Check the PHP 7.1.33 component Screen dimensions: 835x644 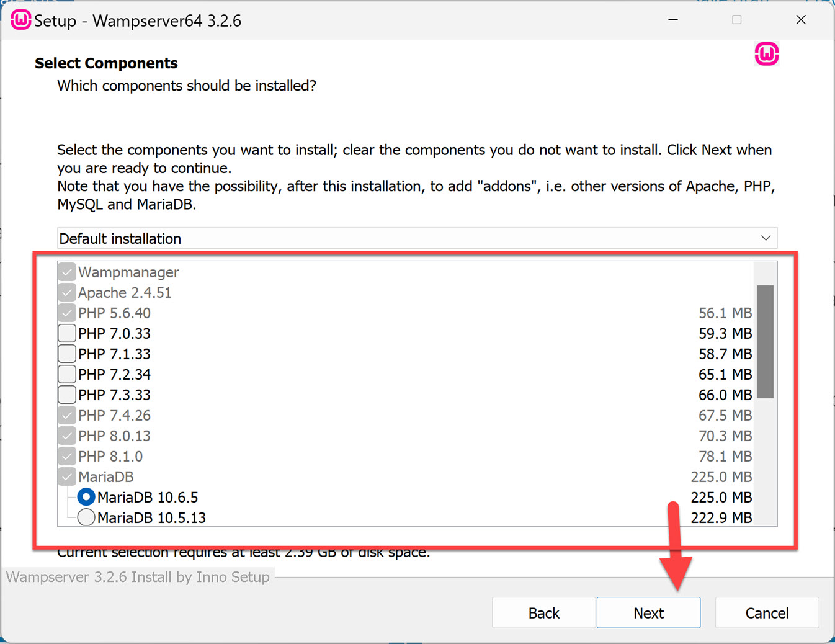67,354
